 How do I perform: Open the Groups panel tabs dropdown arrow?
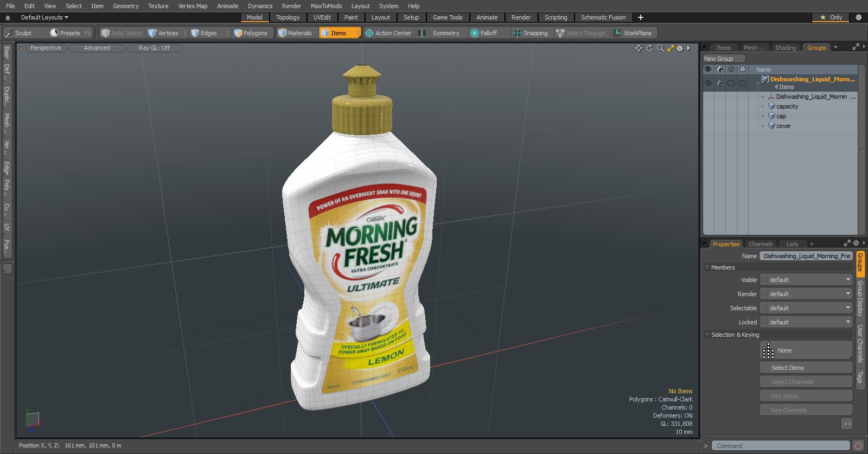pyautogui.click(x=836, y=48)
